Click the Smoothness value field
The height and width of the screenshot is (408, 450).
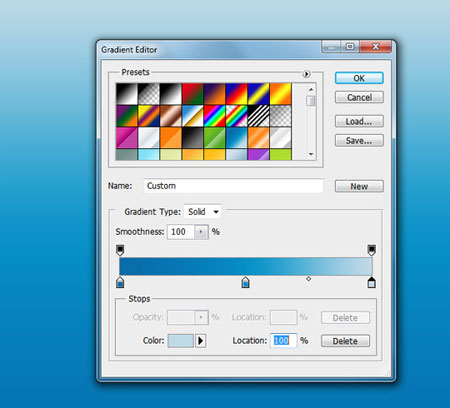tap(181, 232)
